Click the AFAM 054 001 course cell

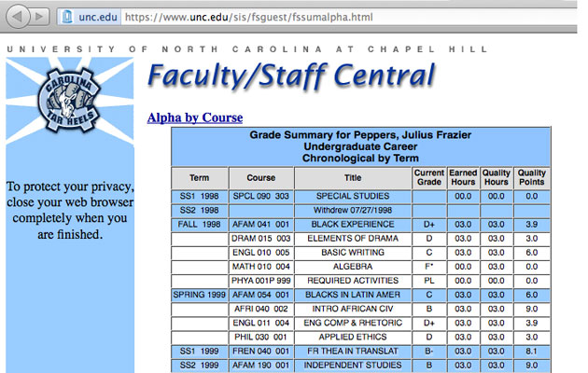tap(261, 295)
